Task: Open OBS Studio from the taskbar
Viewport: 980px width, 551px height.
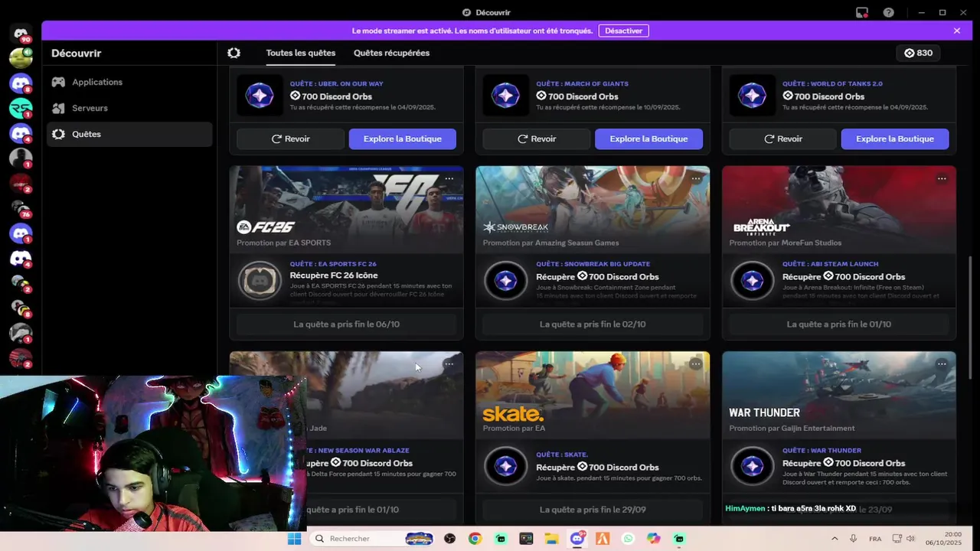Action: [449, 539]
